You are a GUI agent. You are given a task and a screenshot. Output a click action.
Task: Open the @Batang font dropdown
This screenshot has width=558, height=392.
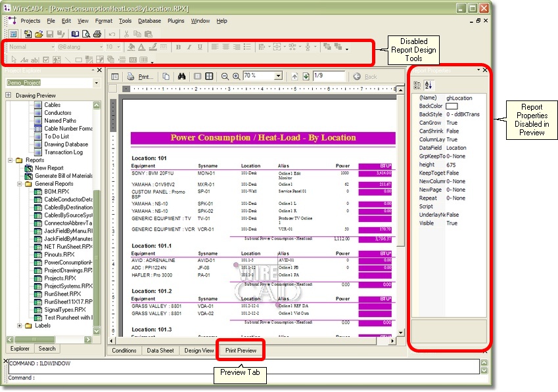point(101,47)
